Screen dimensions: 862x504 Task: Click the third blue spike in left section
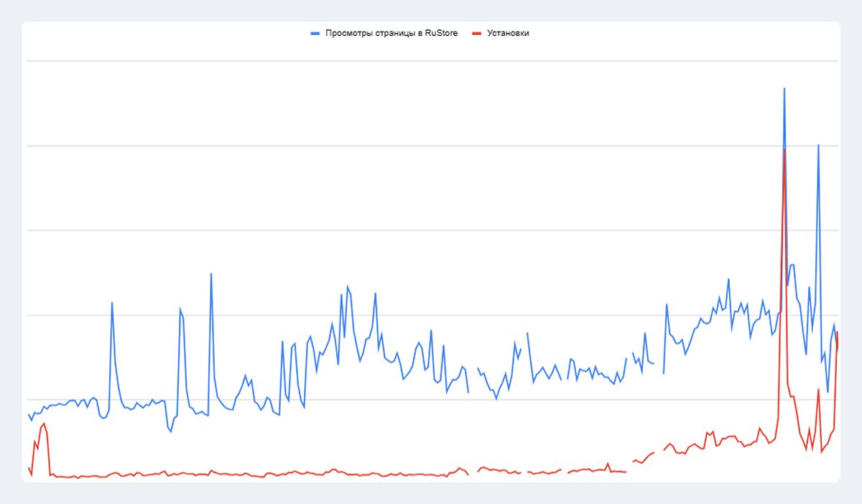point(211,274)
